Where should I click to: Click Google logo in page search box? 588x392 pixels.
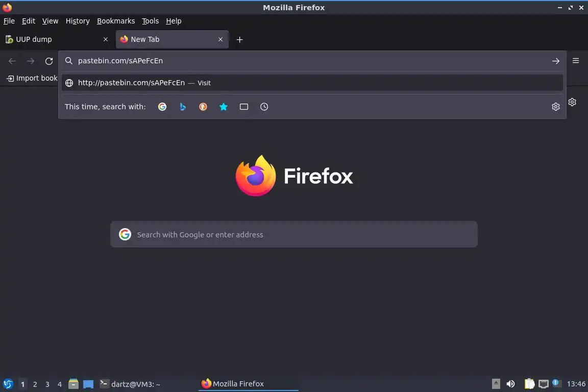click(x=125, y=234)
